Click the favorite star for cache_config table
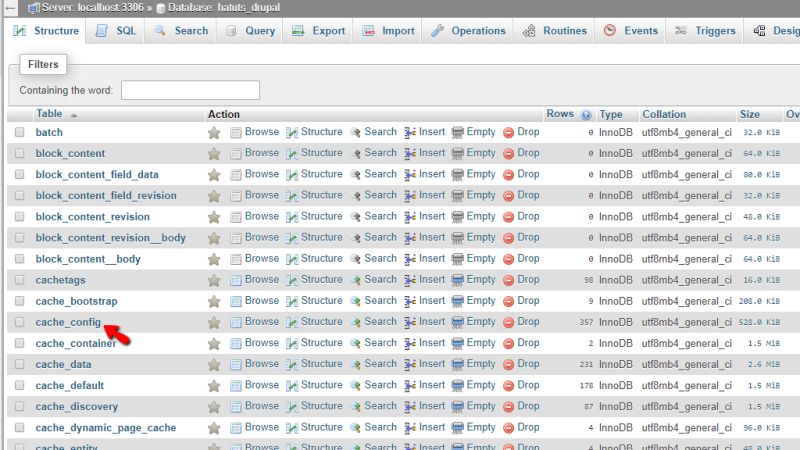800x450 pixels. [214, 322]
